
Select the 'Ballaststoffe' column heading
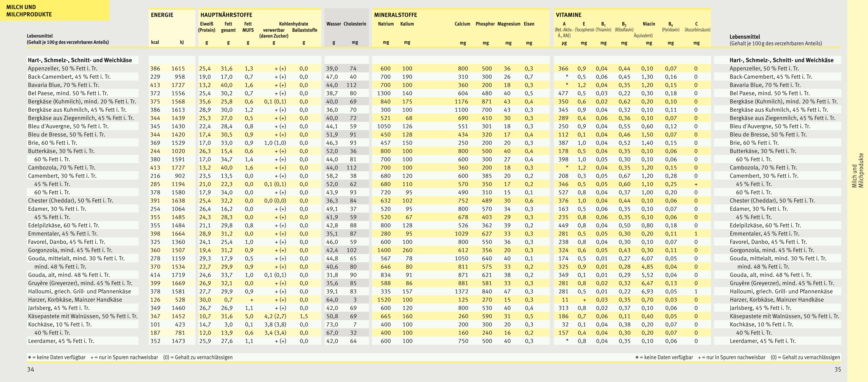click(x=305, y=30)
